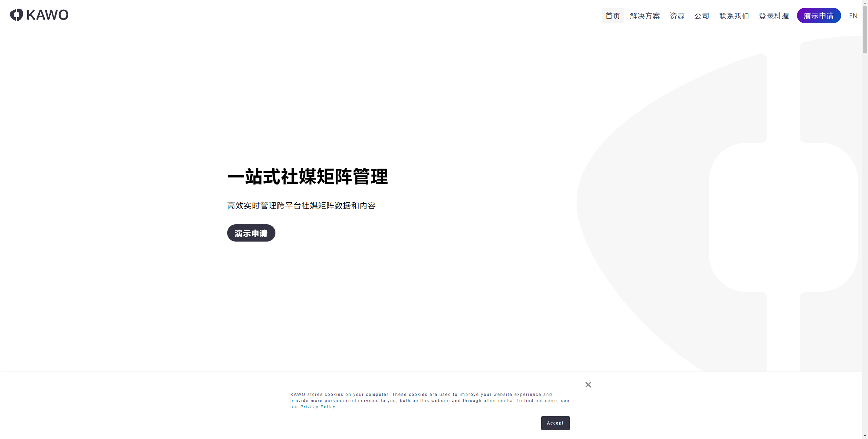
Task: Dismiss cookie banner with X icon
Action: coord(588,385)
